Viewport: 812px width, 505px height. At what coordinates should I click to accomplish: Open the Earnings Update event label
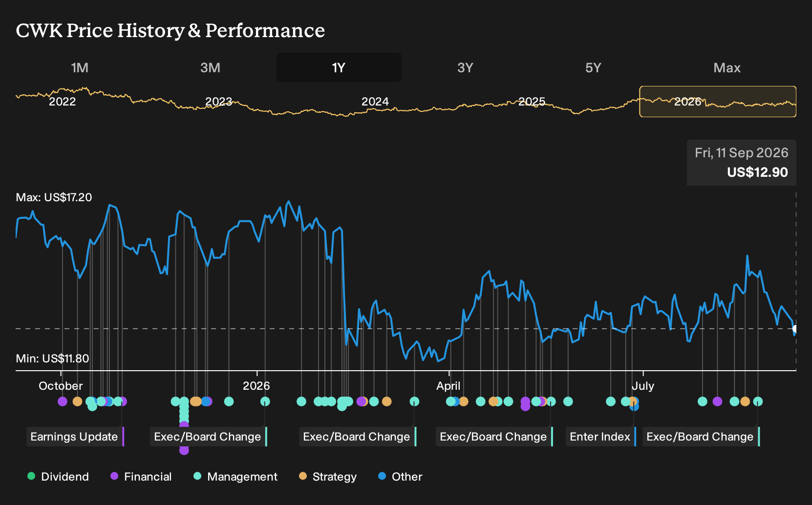tap(75, 437)
